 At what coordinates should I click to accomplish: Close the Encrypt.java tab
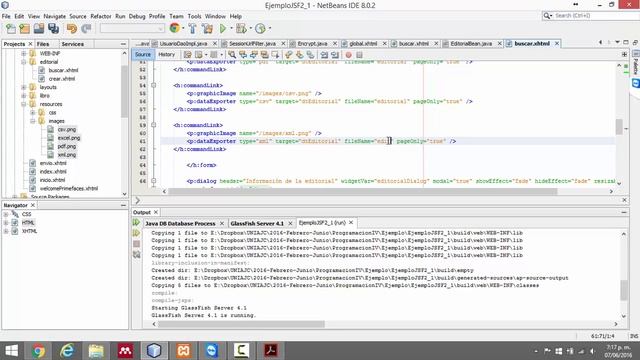tap(335, 43)
